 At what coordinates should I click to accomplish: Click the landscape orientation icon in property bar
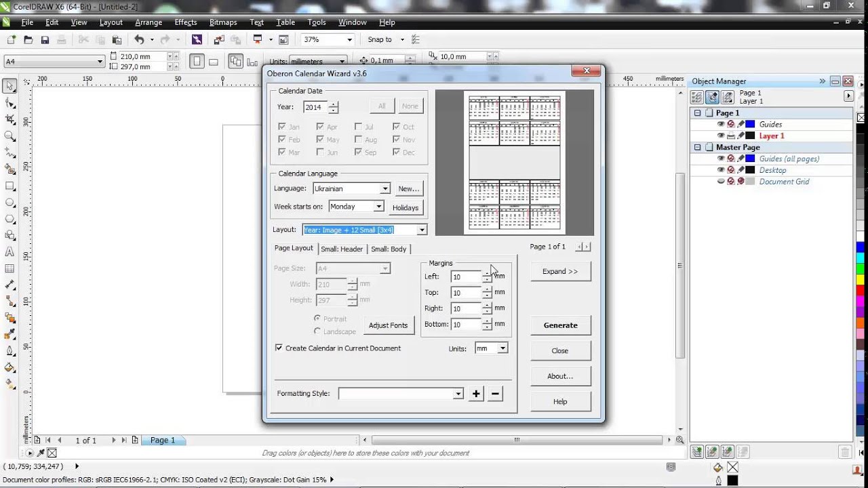(x=214, y=62)
